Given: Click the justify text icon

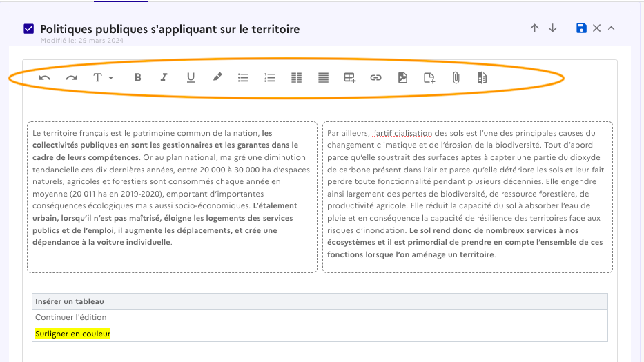Looking at the screenshot, I should coord(323,78).
